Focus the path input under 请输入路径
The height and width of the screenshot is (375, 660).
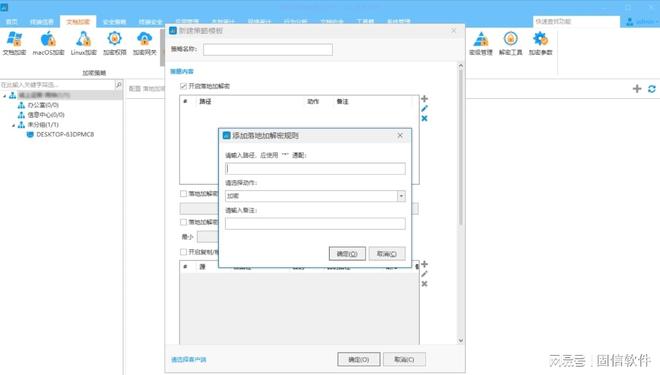315,169
